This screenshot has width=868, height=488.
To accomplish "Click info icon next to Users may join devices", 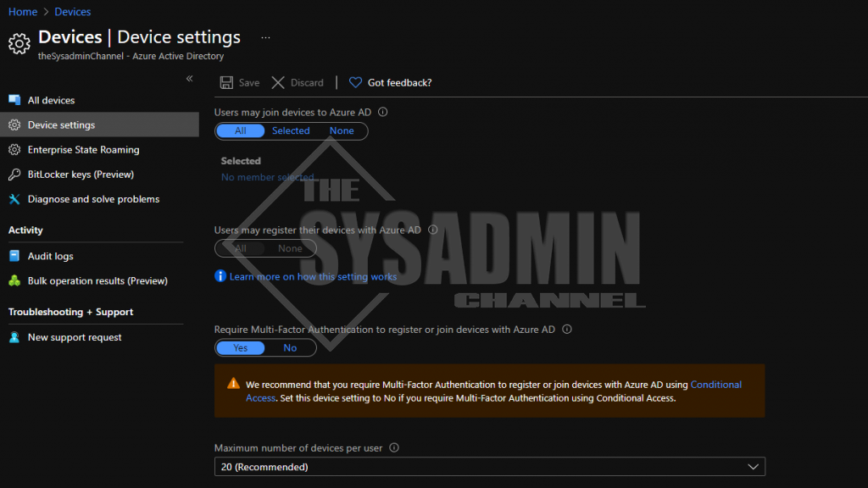I will coord(382,112).
